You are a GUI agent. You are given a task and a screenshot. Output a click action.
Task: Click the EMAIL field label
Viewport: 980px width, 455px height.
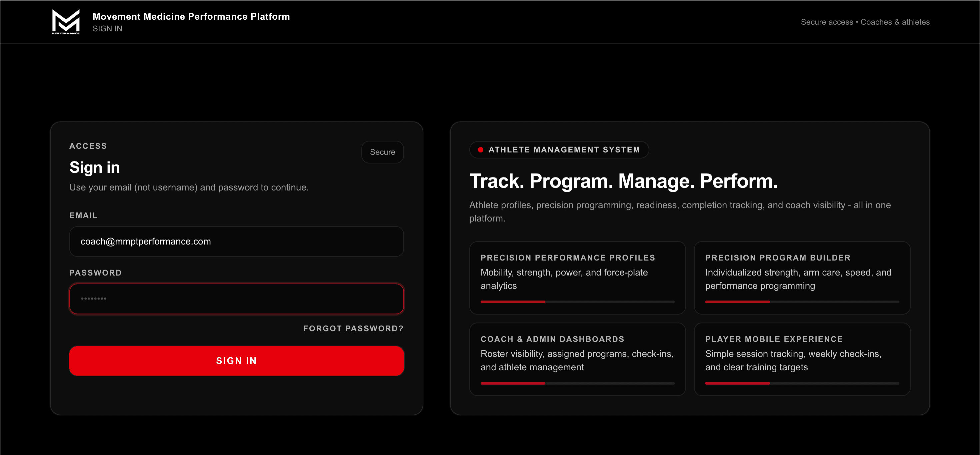click(83, 215)
